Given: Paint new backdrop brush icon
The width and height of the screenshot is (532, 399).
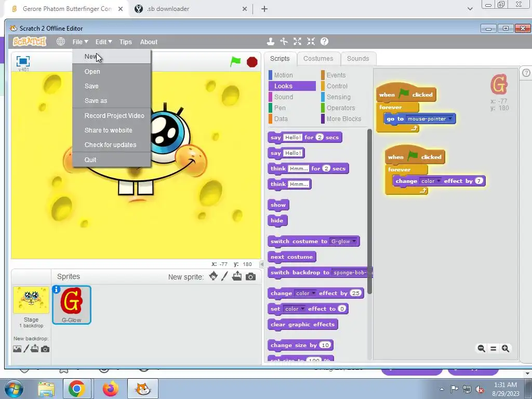Looking at the screenshot, I should point(26,349).
